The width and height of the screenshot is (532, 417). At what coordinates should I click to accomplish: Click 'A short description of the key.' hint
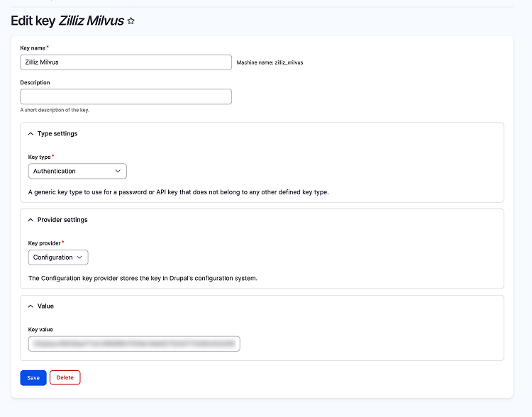[55, 110]
